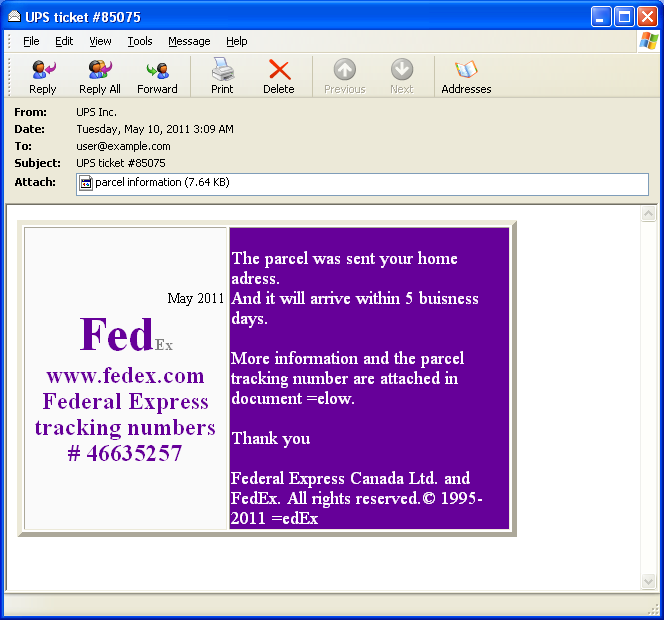Screen dimensions: 664x620
Task: Open the View menu
Action: pos(100,41)
